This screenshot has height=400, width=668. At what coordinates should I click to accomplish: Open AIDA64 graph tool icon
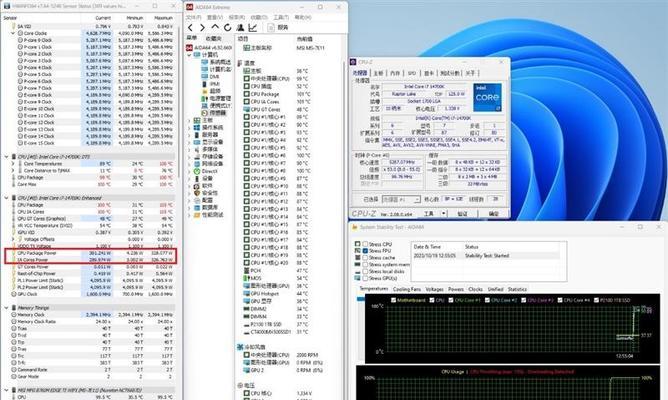253,28
